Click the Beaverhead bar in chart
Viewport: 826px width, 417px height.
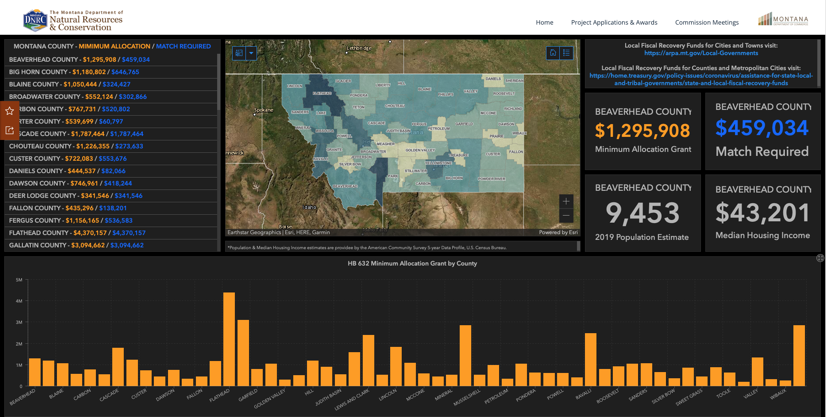tap(35, 372)
